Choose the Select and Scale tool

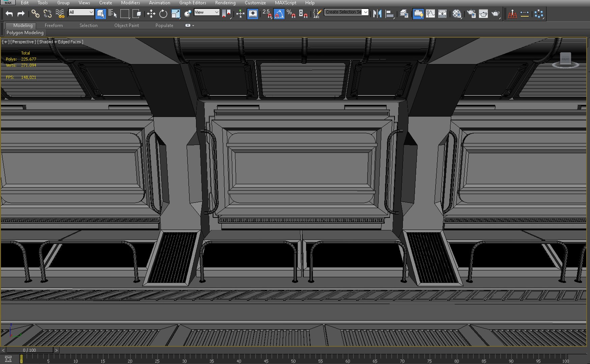(176, 14)
